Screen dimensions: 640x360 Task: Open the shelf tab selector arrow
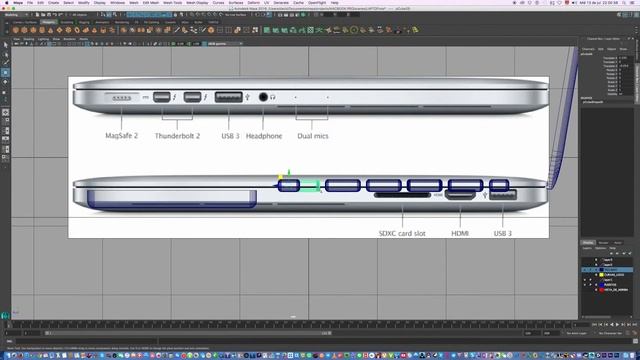click(x=6, y=22)
